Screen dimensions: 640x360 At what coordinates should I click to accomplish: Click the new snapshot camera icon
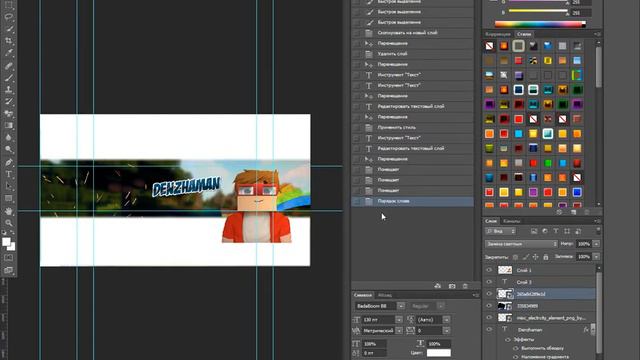[x=452, y=286]
